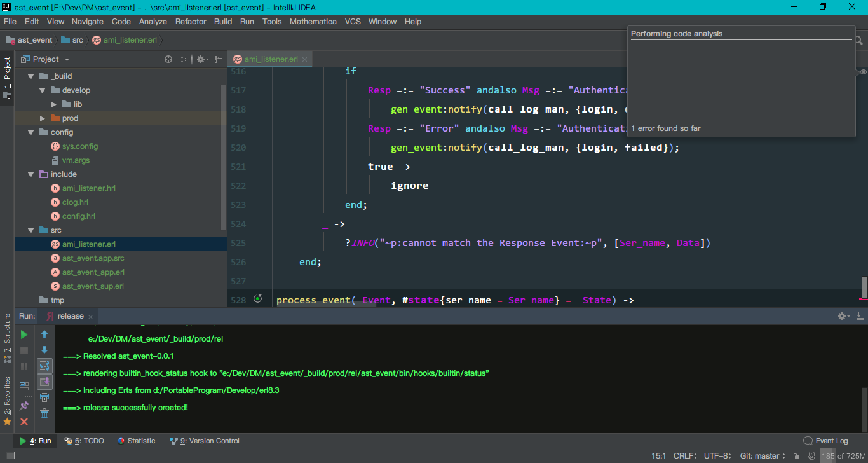Collapse the include folder
Viewport: 868px width, 463px height.
30,174
